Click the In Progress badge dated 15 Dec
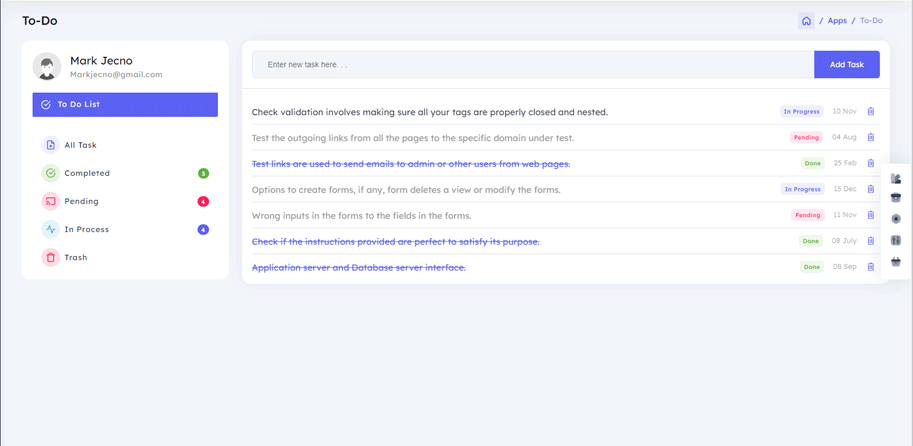The image size is (913, 446). coord(802,189)
